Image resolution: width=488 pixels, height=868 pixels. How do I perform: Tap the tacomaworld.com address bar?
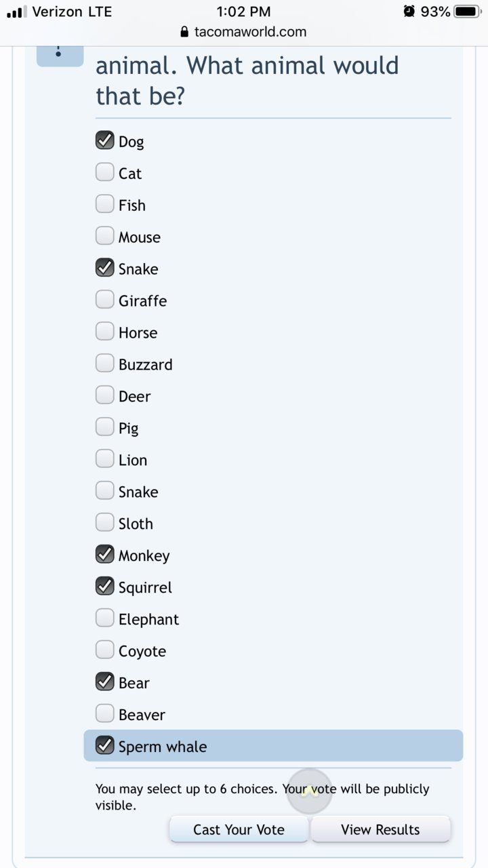tap(244, 32)
